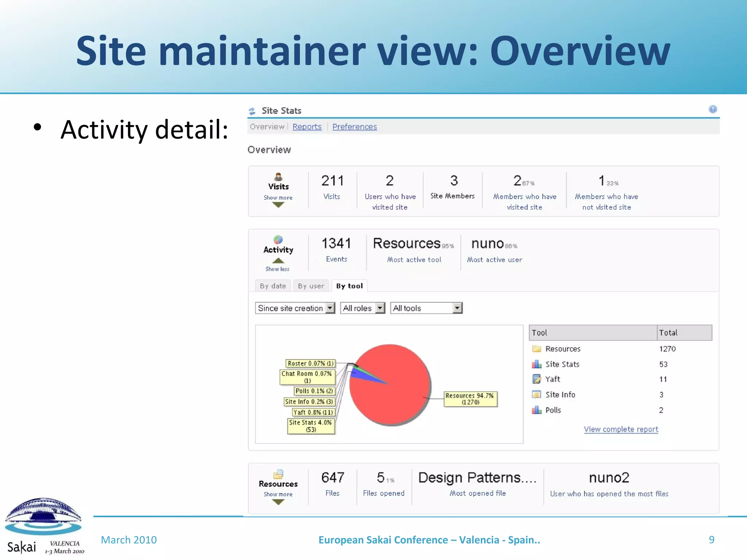
Task: Open the Since site creation dropdown
Action: point(295,308)
